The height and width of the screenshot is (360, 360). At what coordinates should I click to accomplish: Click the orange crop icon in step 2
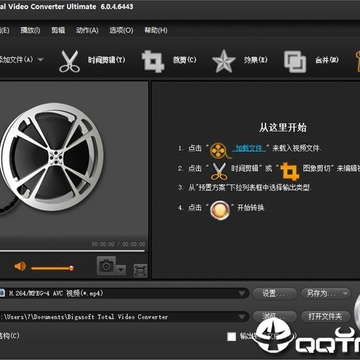point(290,171)
